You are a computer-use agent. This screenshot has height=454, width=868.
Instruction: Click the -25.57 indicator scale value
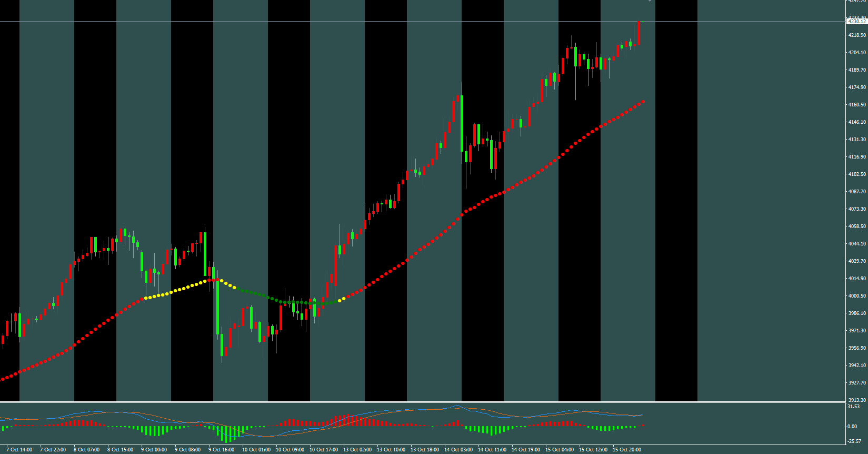pos(854,441)
